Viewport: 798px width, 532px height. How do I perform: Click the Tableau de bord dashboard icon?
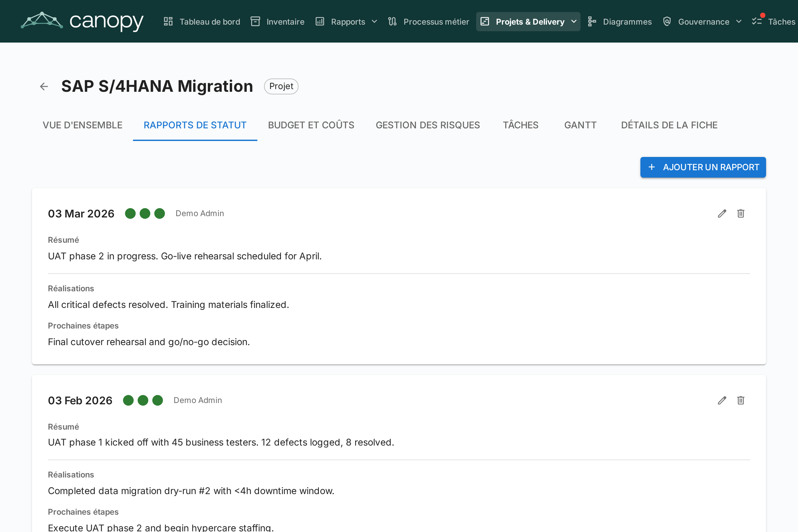168,22
